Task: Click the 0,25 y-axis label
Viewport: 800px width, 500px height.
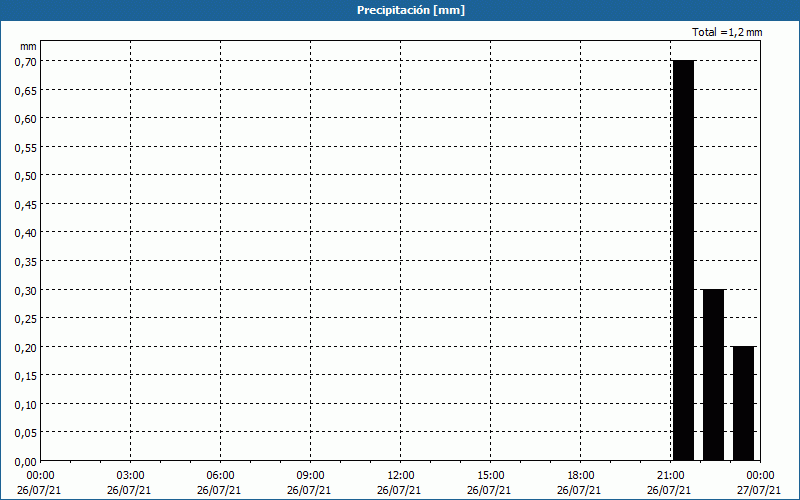Action: pyautogui.click(x=26, y=318)
